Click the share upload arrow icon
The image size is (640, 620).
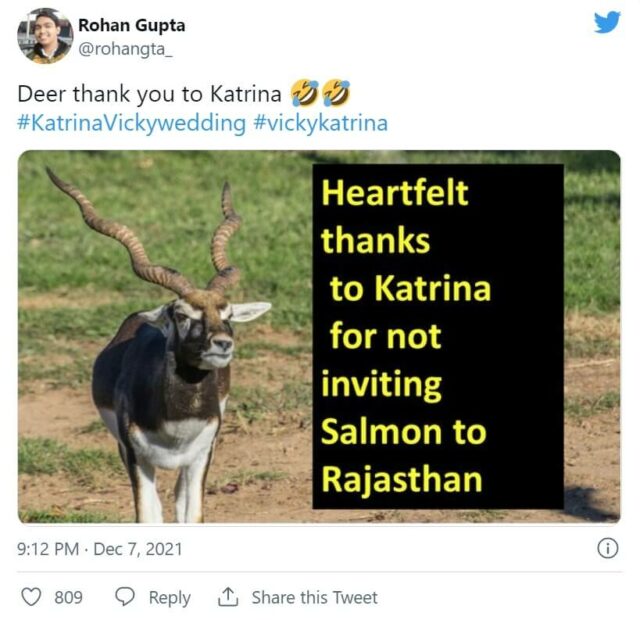(x=228, y=597)
